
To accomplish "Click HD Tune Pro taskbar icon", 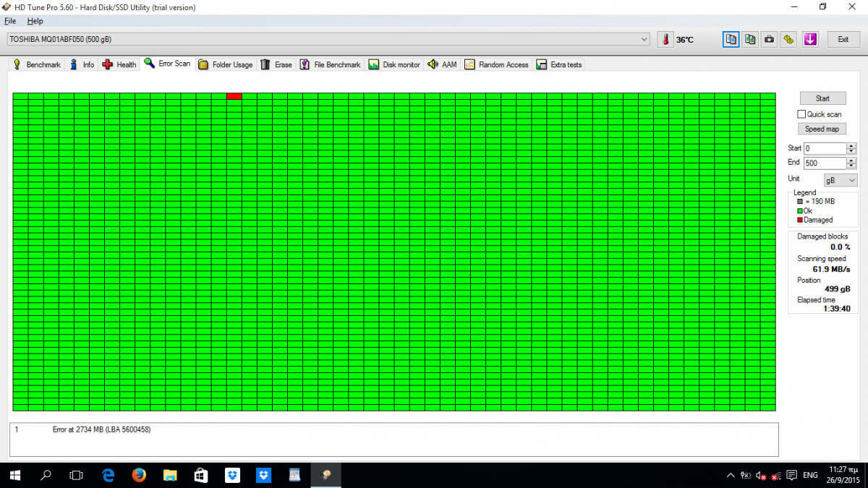I will 326,475.
